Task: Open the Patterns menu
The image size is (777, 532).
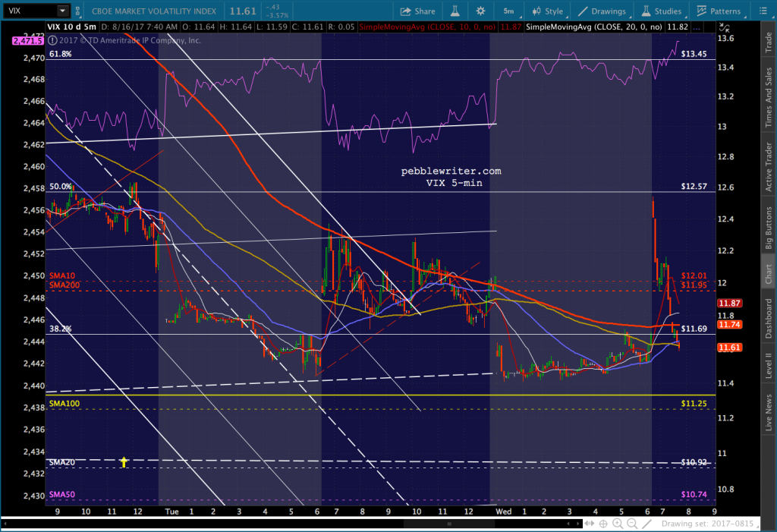Action: coord(719,11)
